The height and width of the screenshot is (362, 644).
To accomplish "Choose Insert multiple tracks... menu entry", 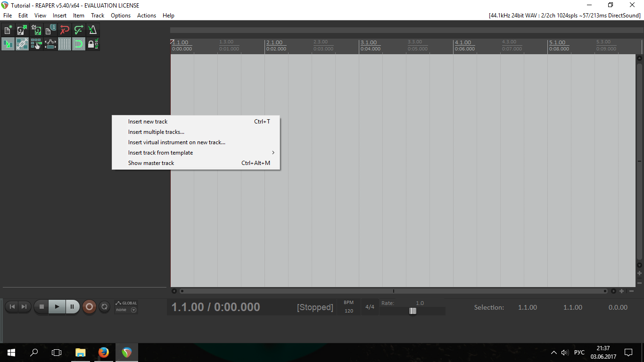I will tap(196, 132).
